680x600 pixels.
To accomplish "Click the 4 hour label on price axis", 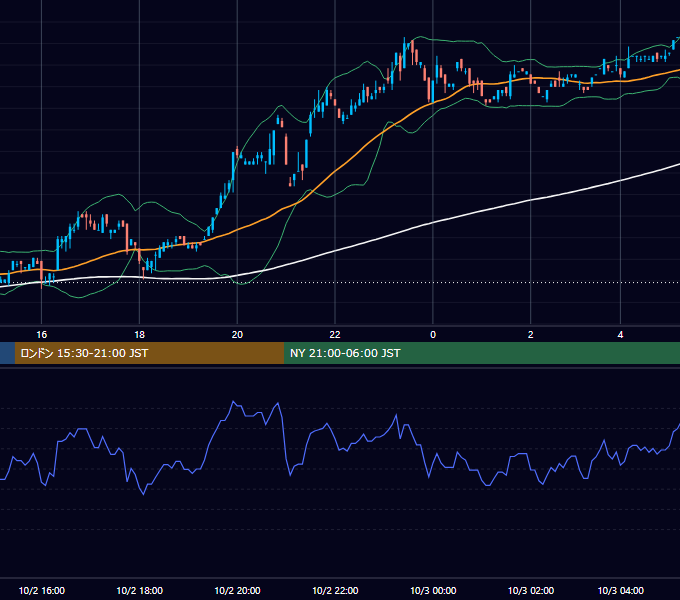I will 620,335.
